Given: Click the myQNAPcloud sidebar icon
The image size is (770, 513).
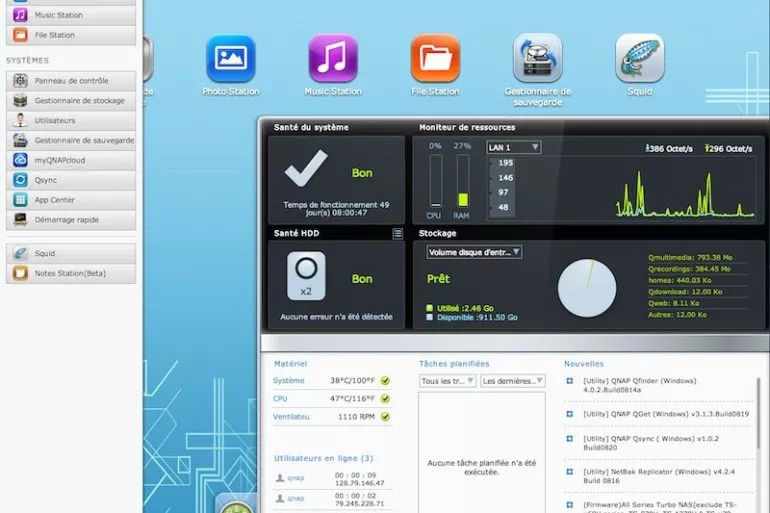Looking at the screenshot, I should [x=20, y=160].
